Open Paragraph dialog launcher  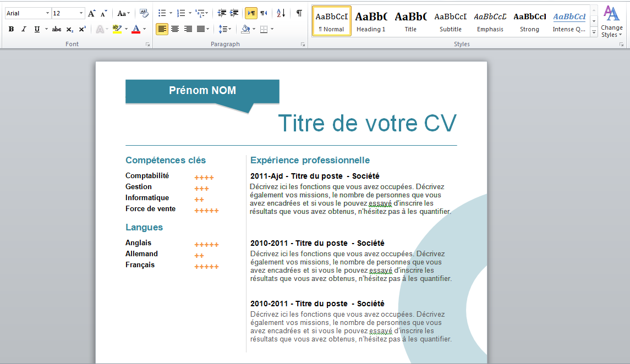[303, 45]
